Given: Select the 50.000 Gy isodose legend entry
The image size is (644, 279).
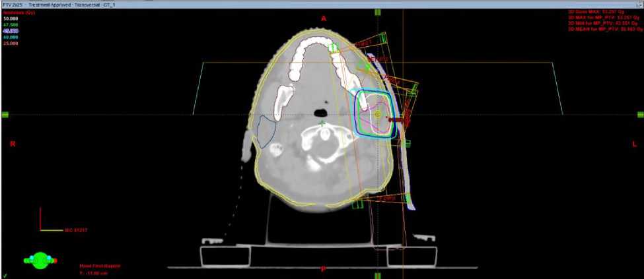Looking at the screenshot, I should coord(11,19).
